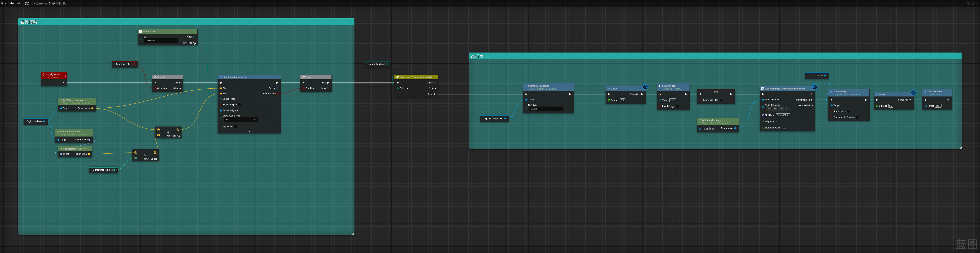Enable the Trace Complex checkbox
980x253 pixels.
pos(239,105)
